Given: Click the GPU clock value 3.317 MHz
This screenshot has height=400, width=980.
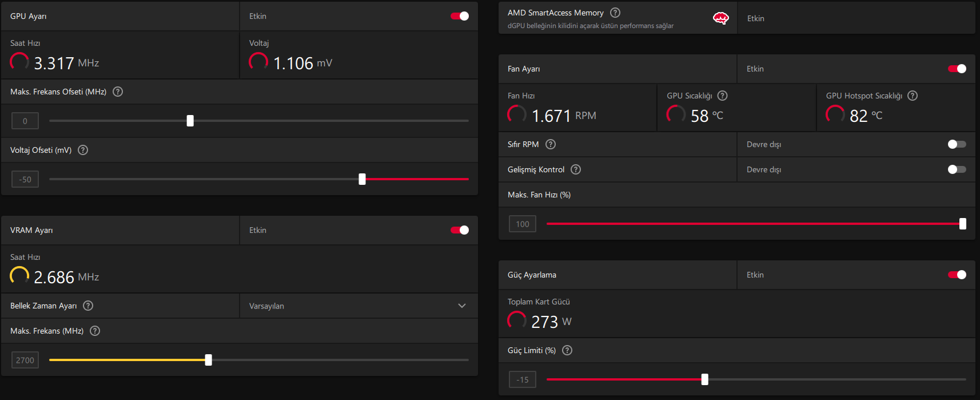Looking at the screenshot, I should (66, 63).
